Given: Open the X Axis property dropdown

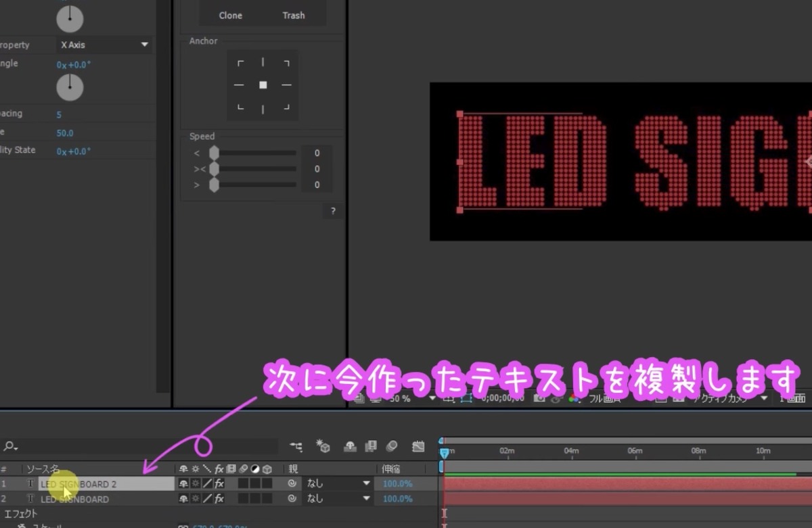Looking at the screenshot, I should coord(101,45).
